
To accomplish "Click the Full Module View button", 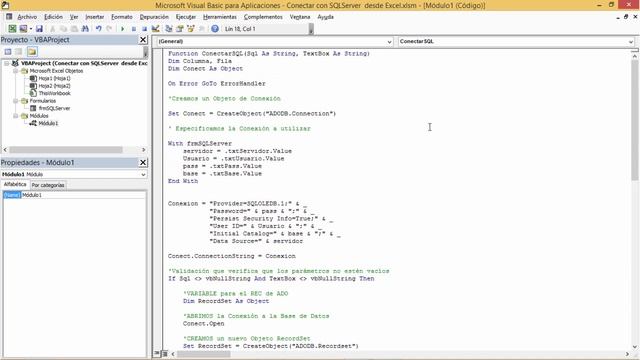I will pyautogui.click(x=164, y=353).
